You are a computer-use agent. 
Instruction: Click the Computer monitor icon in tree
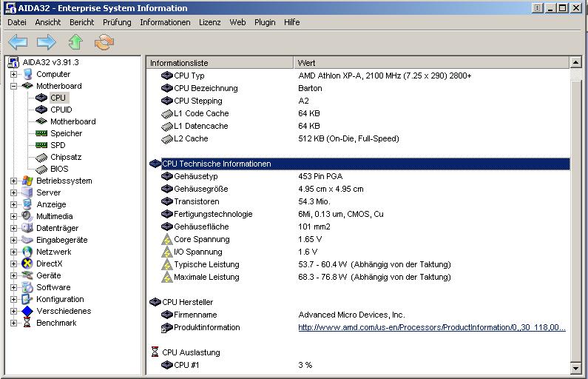pyautogui.click(x=28, y=74)
